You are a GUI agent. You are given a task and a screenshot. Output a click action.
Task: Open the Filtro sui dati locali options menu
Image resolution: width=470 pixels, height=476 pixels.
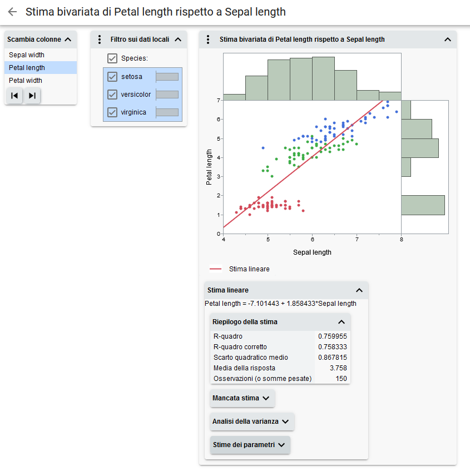tap(100, 39)
